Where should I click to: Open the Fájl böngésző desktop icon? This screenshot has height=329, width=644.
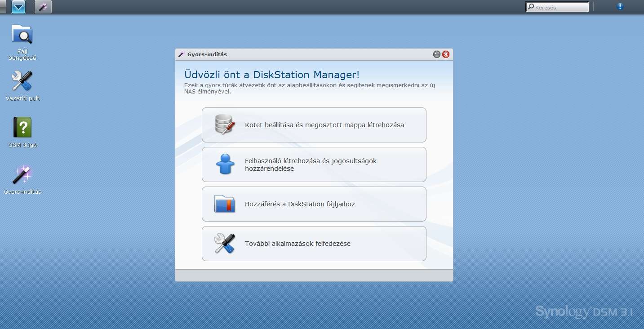22,35
